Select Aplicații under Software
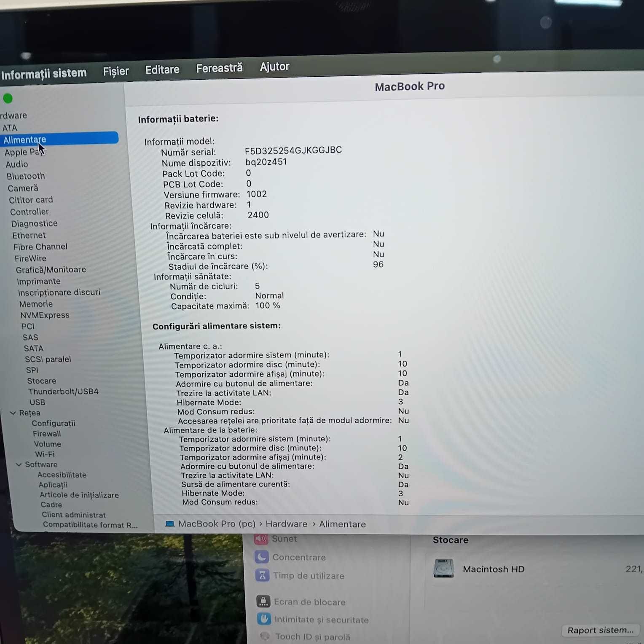Image resolution: width=644 pixels, height=644 pixels. pos(53,485)
